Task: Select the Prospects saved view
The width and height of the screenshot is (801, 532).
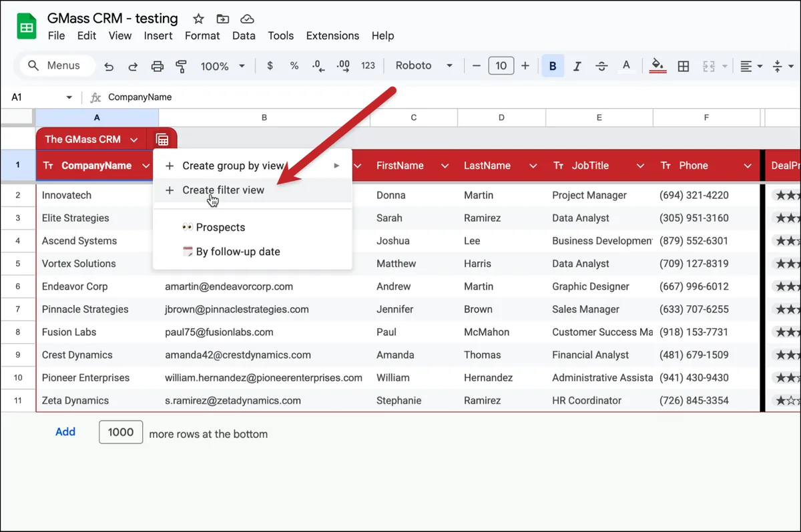Action: click(x=252, y=228)
